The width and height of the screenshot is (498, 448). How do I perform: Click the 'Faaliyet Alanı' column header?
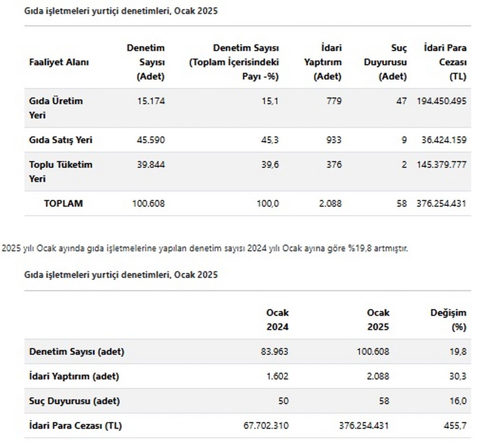[x=59, y=63]
